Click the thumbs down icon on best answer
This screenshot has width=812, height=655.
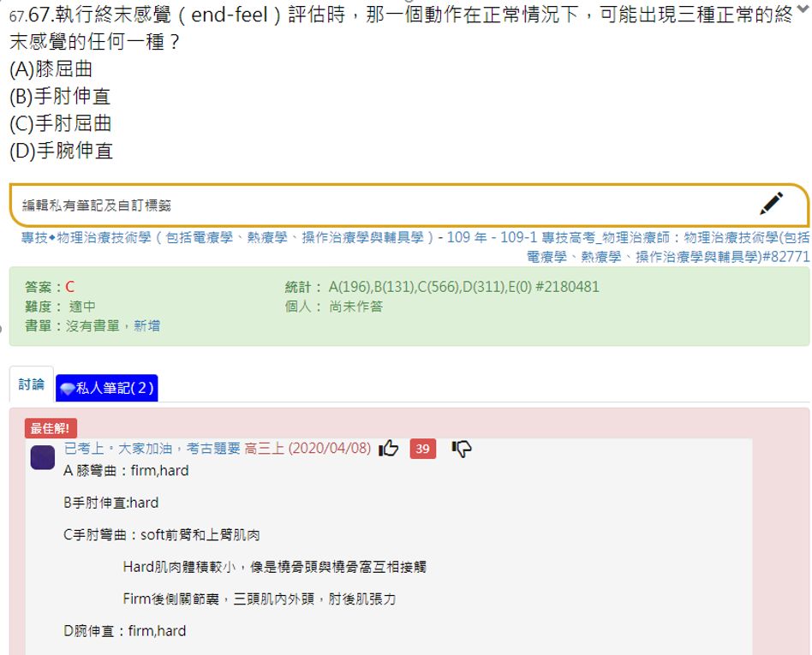[x=462, y=449]
